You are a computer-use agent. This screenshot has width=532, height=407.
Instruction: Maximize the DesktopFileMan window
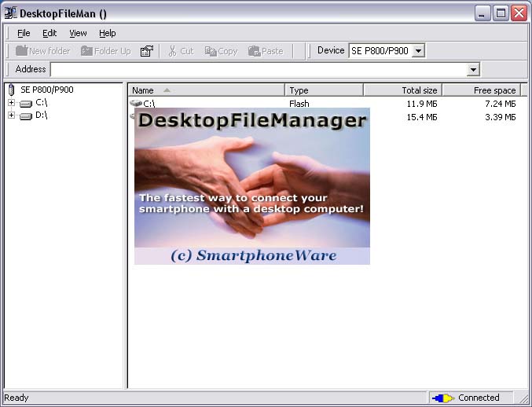(x=501, y=13)
